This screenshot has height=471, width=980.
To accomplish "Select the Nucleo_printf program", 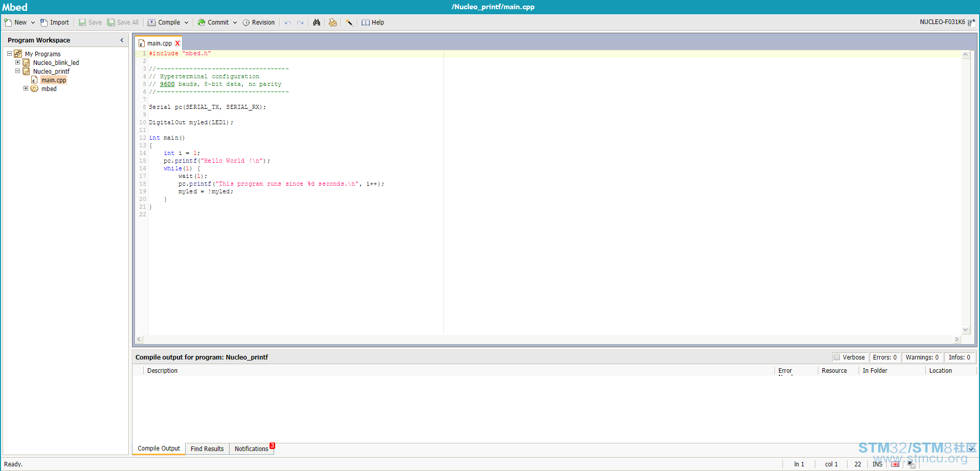I will (x=51, y=72).
